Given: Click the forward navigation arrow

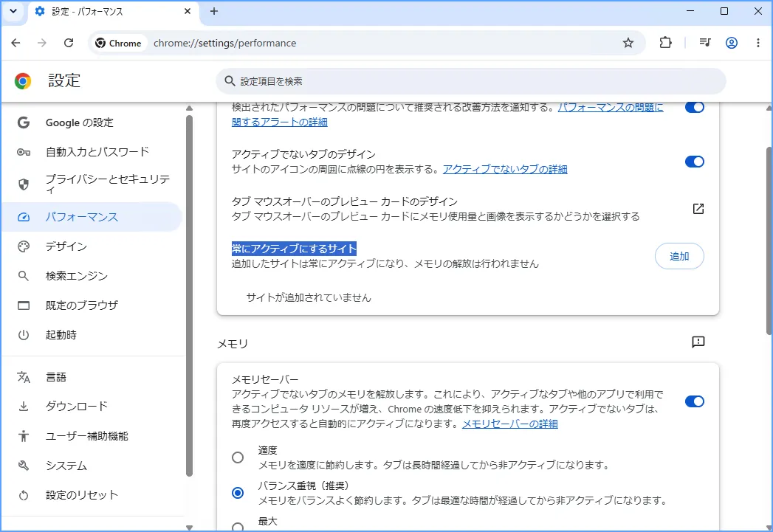Looking at the screenshot, I should (x=42, y=43).
